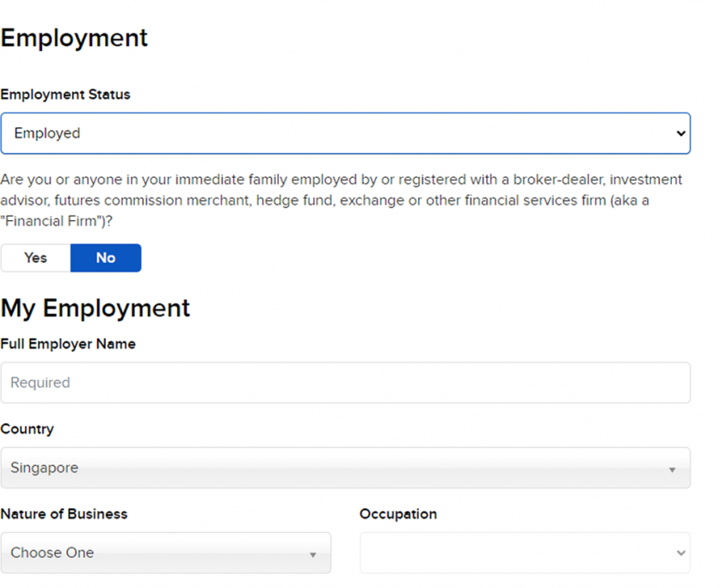Click the 'My Employment' section heading
The width and height of the screenshot is (727, 588).
pyautogui.click(x=95, y=308)
